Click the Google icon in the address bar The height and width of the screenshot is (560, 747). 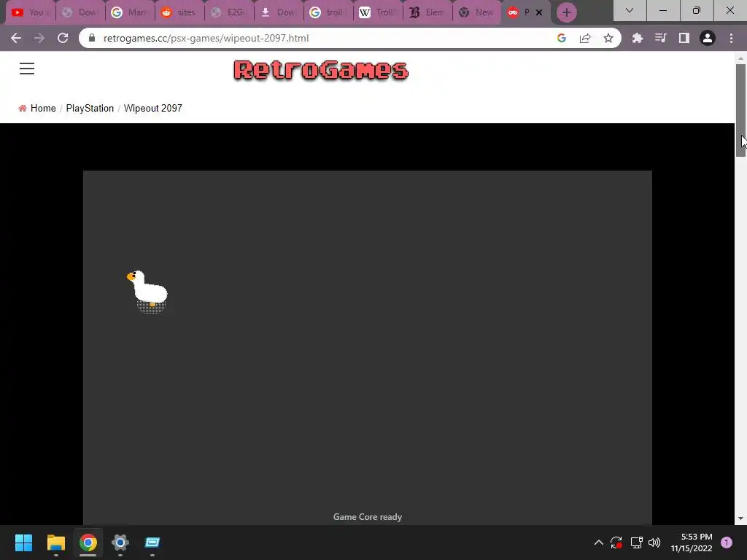click(x=562, y=38)
